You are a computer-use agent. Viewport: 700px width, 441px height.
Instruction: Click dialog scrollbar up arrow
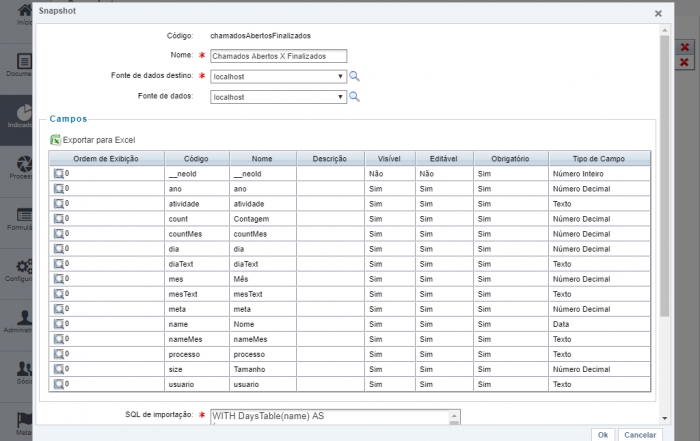[665, 30]
